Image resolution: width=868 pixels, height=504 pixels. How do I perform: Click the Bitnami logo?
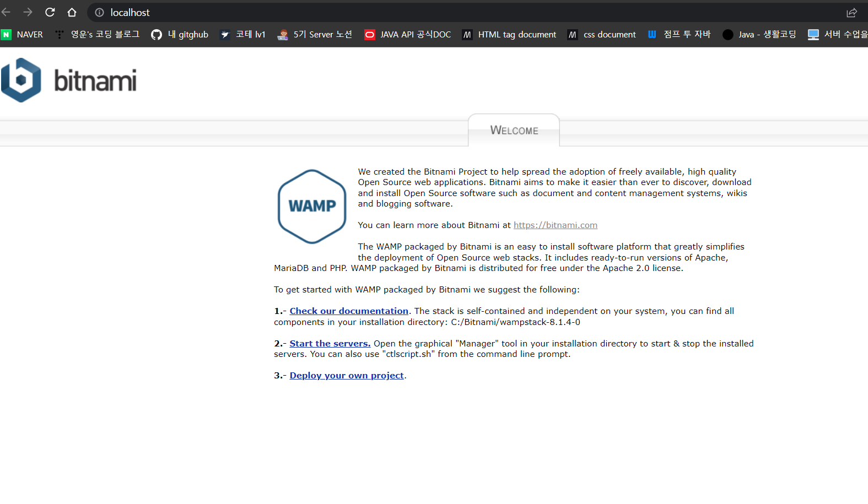pos(69,80)
